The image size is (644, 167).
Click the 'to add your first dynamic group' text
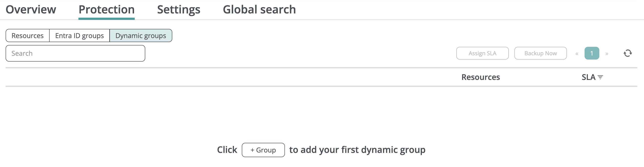click(x=357, y=150)
